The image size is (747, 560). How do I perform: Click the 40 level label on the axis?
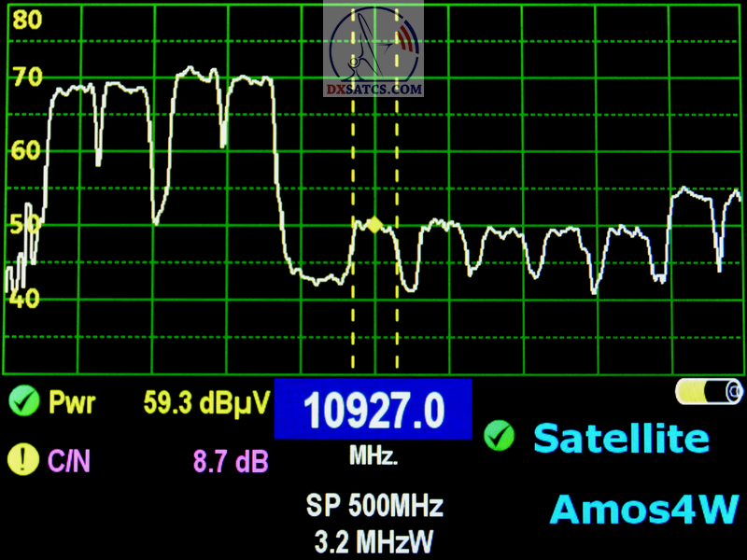click(x=26, y=299)
